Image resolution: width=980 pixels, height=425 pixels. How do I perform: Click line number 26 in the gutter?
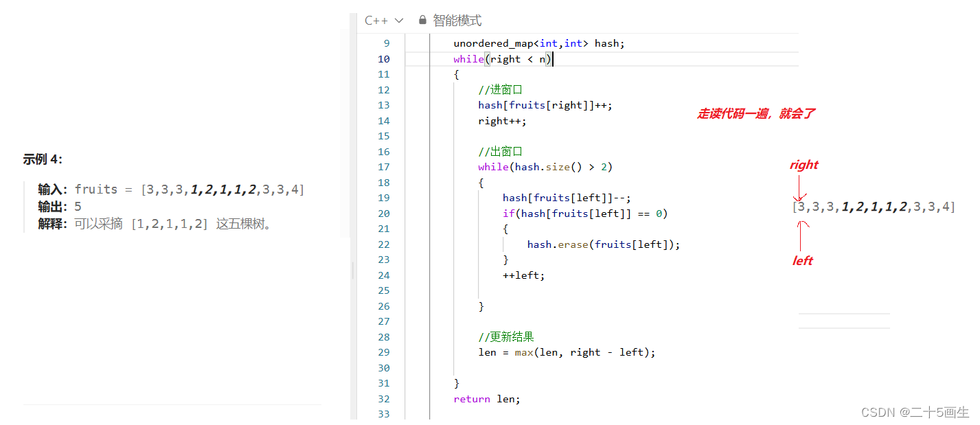(384, 306)
